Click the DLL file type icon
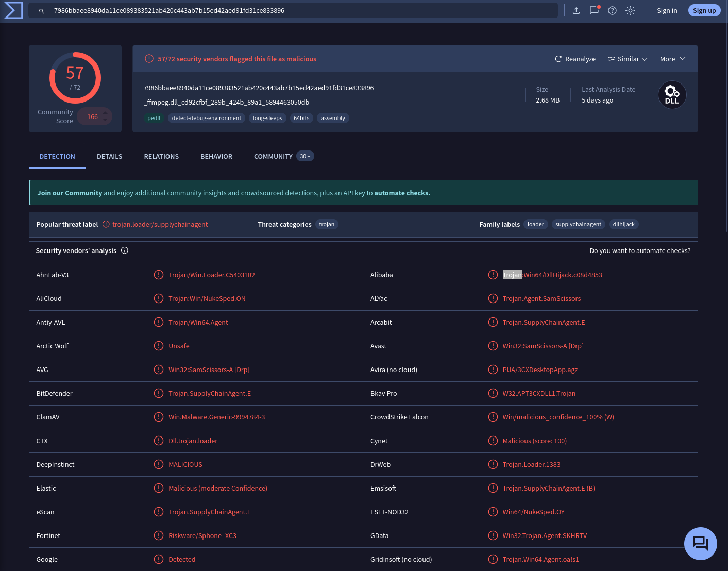The image size is (728, 571). click(x=672, y=95)
